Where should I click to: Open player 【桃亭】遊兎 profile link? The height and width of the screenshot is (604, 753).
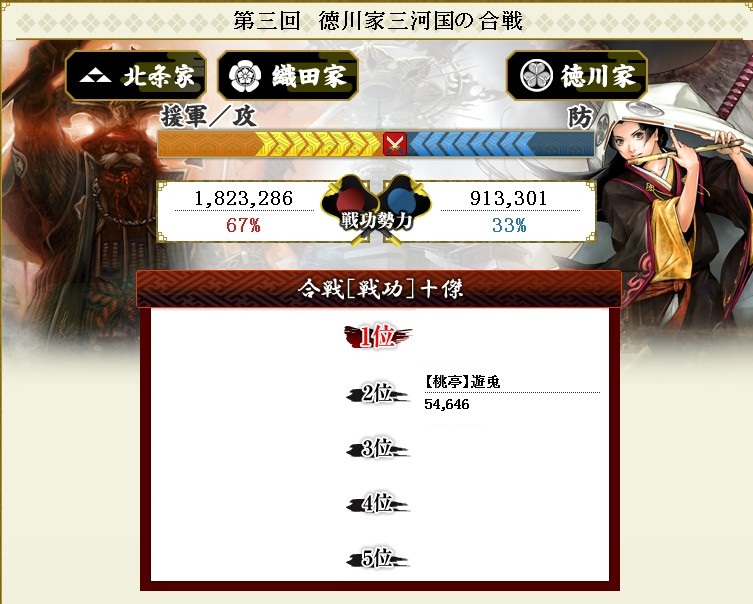click(462, 382)
